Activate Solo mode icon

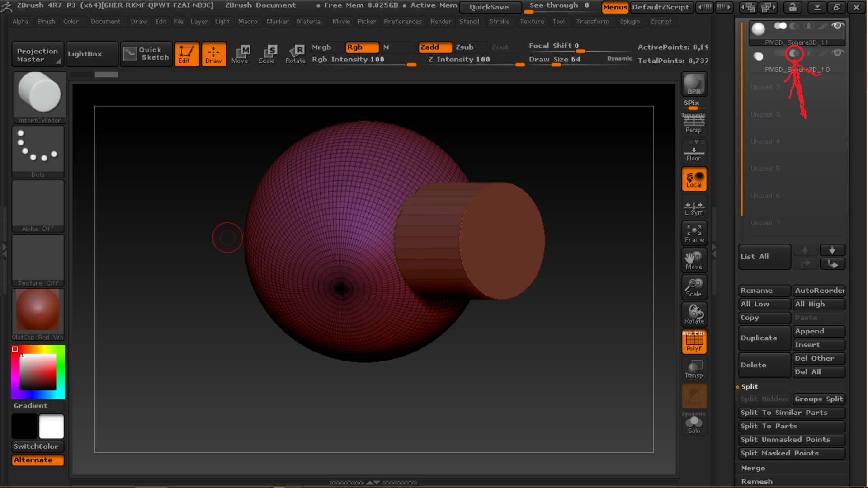(x=694, y=424)
